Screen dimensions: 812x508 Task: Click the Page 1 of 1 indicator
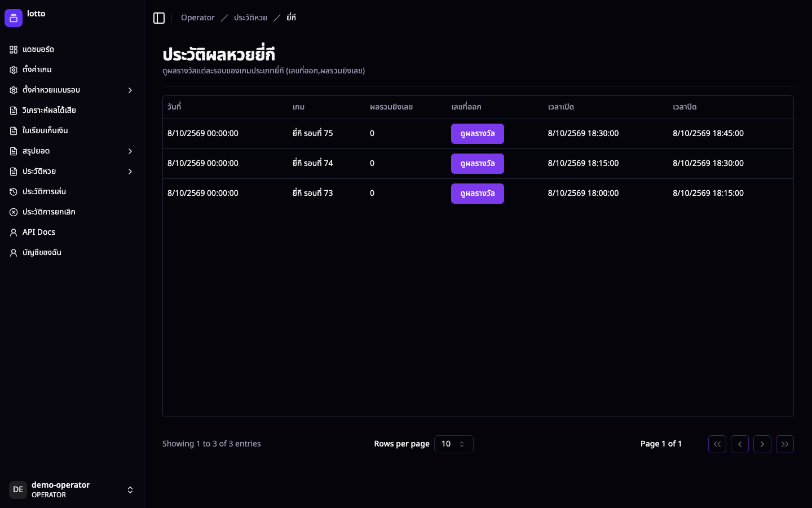click(661, 444)
